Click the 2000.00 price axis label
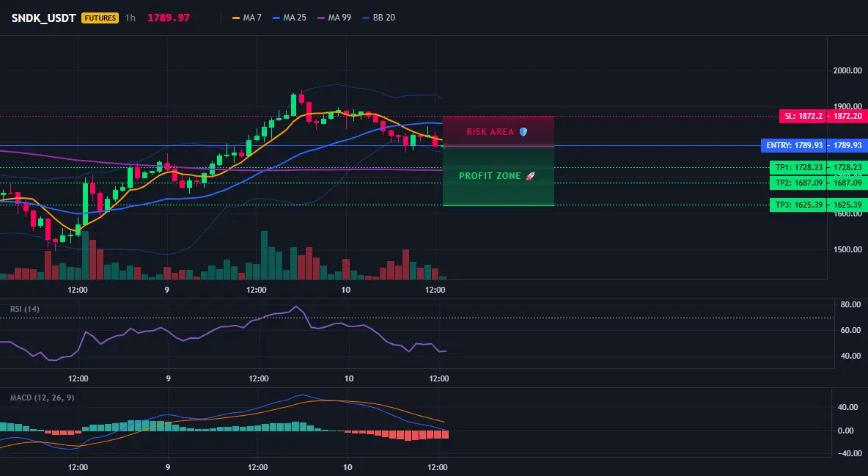 [847, 70]
